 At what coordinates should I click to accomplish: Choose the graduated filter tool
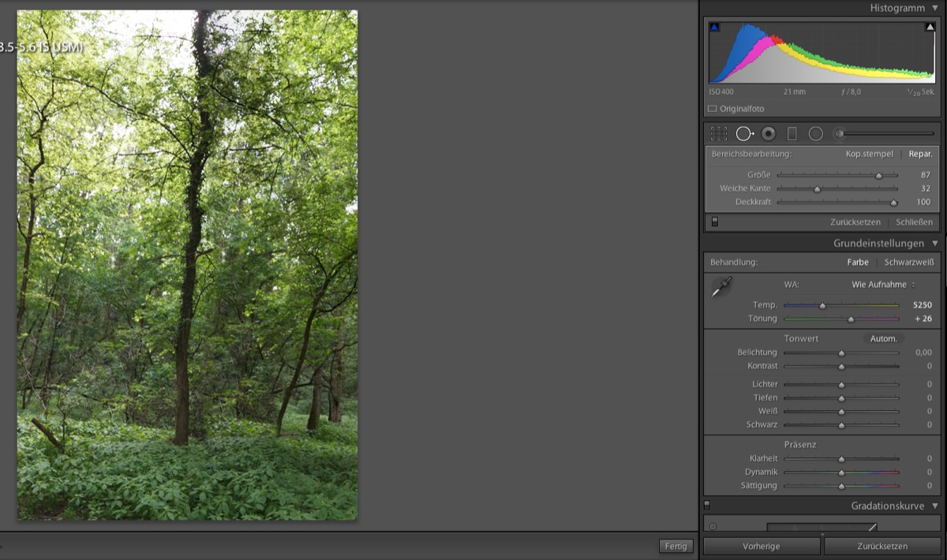pos(792,134)
